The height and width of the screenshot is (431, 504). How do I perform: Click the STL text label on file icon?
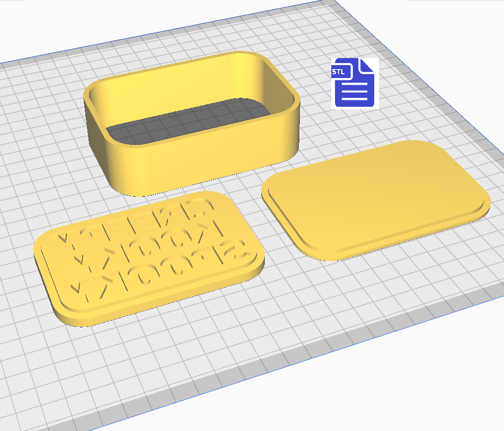pyautogui.click(x=338, y=72)
